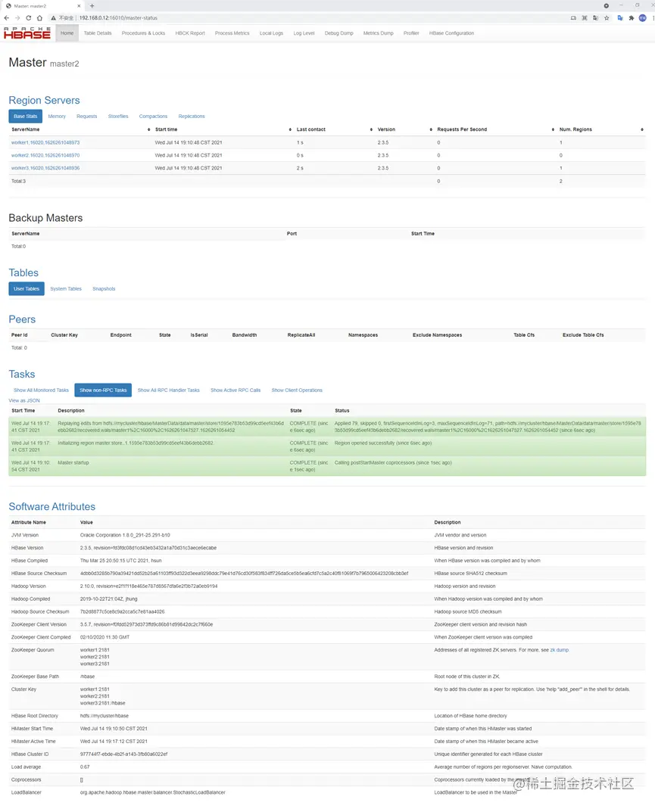Click the browser forward arrow
655x812 pixels.
17,17
